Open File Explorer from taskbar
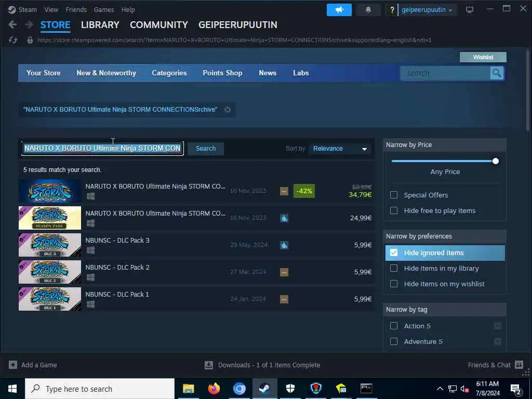 point(188,389)
